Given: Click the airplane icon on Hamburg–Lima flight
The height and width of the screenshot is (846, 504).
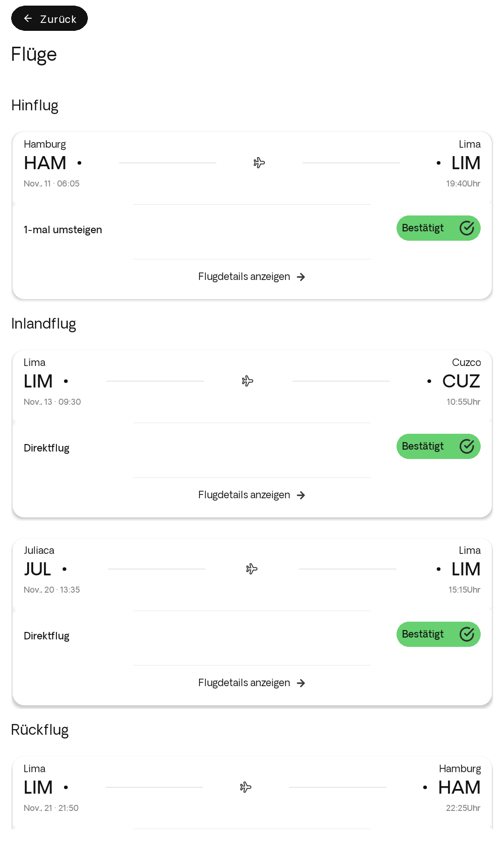Looking at the screenshot, I should click(259, 163).
